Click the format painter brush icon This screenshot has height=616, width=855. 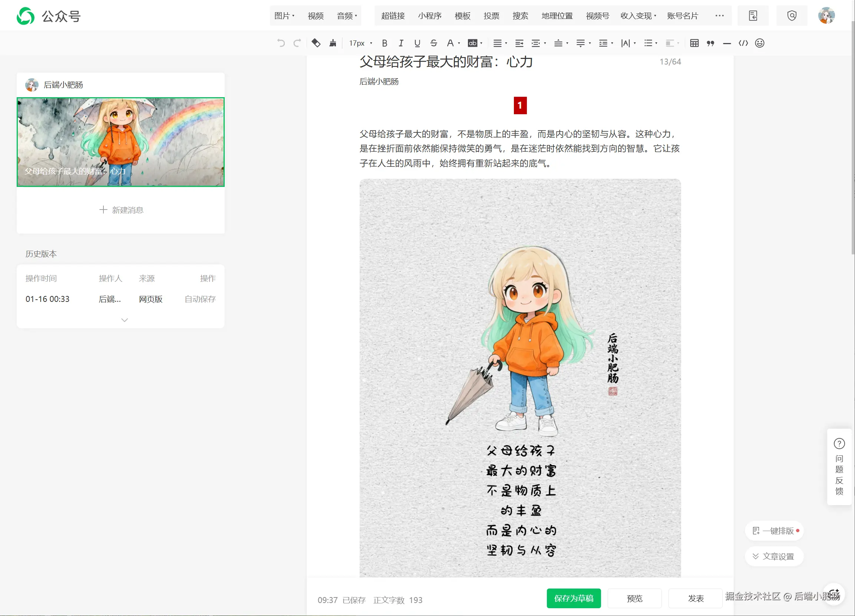333,43
